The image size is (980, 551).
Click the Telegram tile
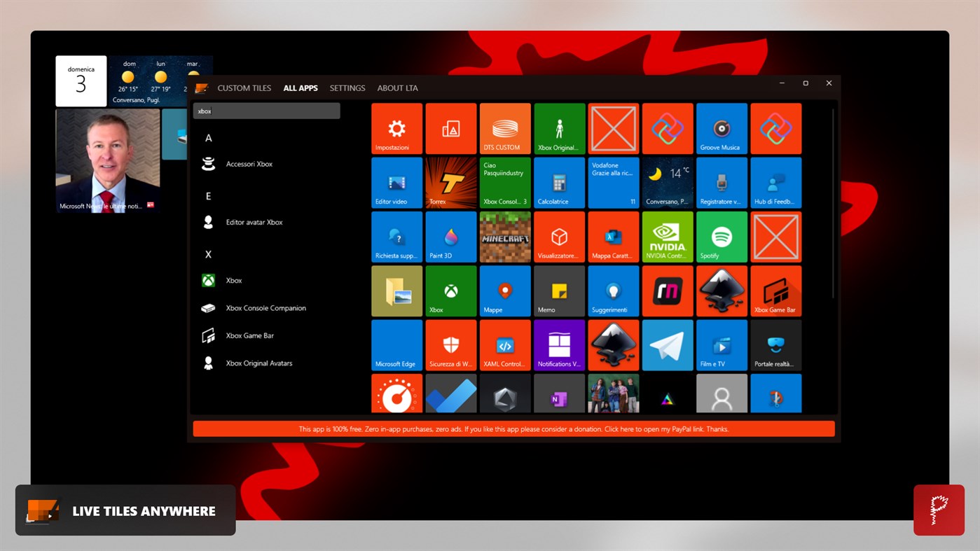point(668,344)
